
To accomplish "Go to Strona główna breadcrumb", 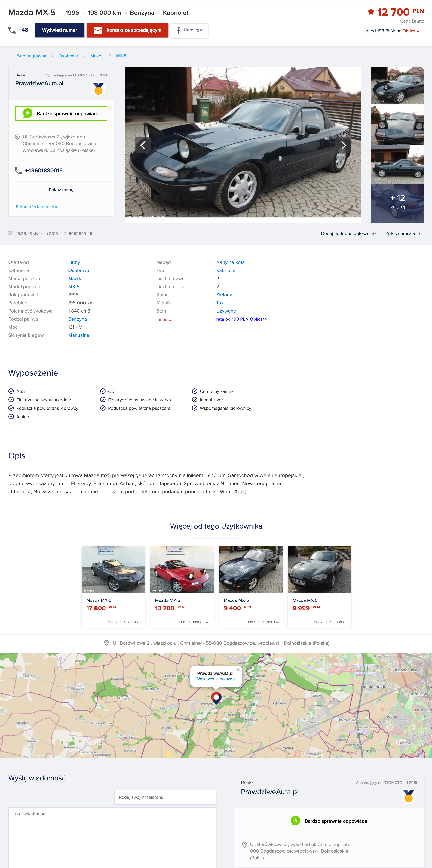I will pos(32,56).
